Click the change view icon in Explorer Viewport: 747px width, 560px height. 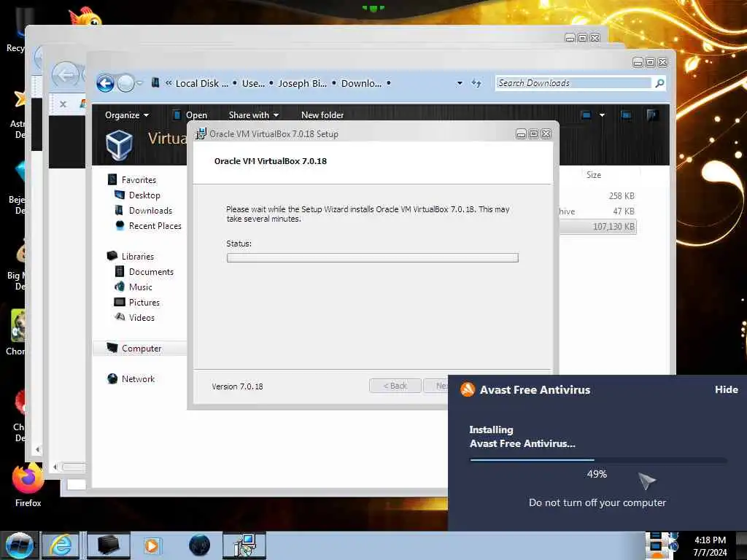click(x=586, y=114)
